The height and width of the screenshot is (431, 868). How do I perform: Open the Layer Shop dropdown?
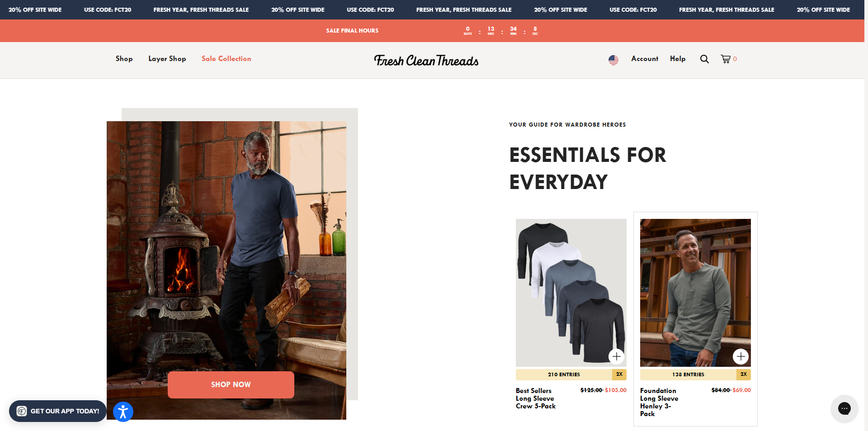167,59
